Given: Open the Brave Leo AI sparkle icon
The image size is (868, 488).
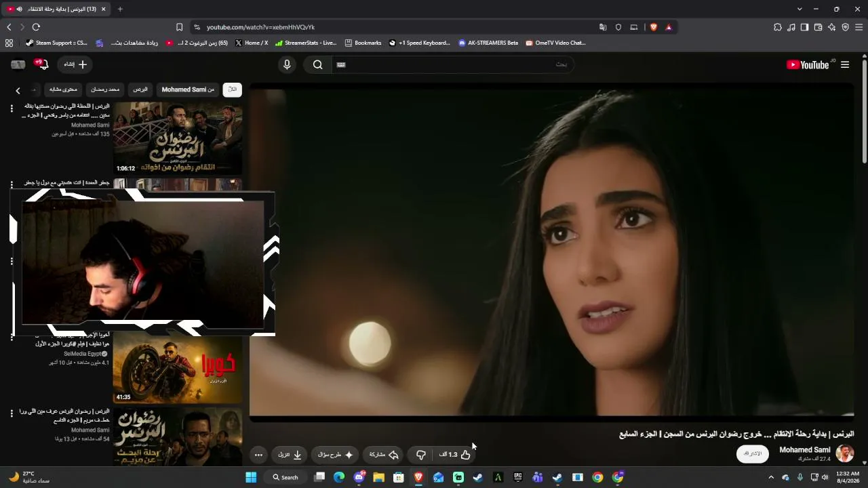Looking at the screenshot, I should 831,27.
